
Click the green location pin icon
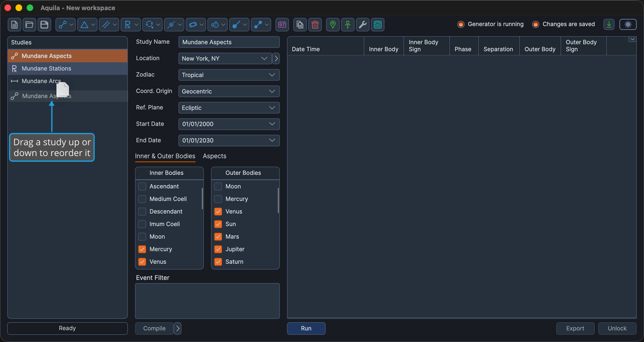[x=333, y=25]
